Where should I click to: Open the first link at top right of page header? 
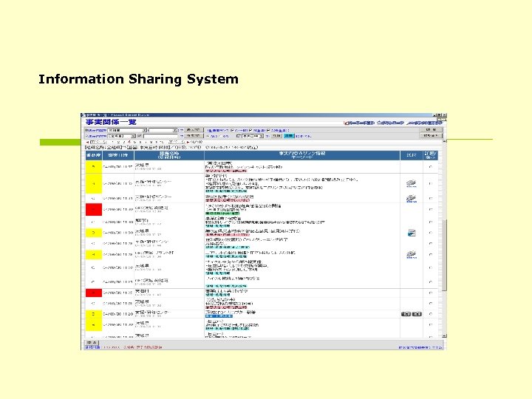click(359, 123)
